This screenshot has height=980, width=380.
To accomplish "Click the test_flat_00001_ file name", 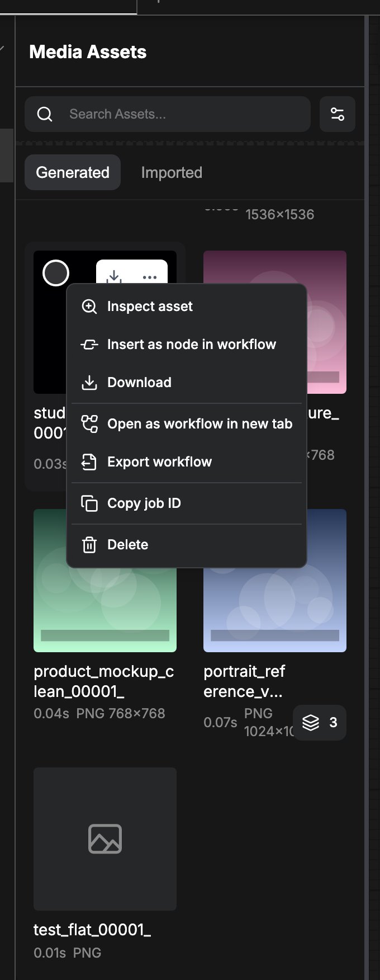I will [92, 930].
